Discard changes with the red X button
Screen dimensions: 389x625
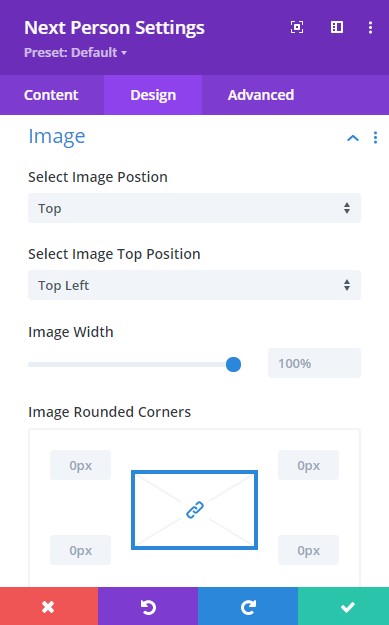tap(49, 606)
